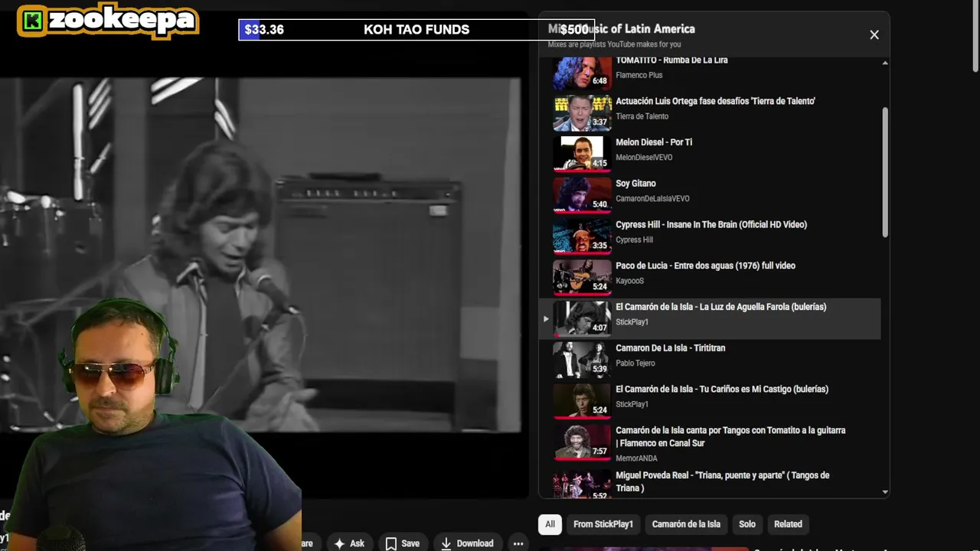
Task: Click the page scrollbar at right edge
Action: 975,38
